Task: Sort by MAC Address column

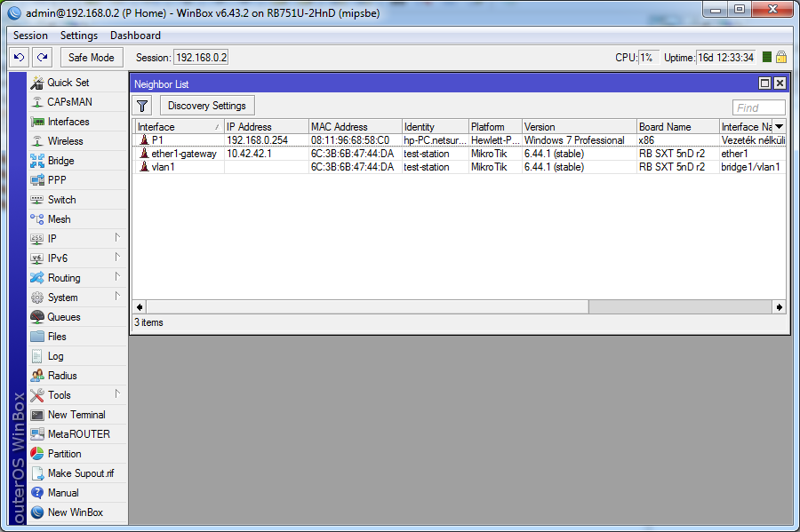Action: pyautogui.click(x=355, y=126)
